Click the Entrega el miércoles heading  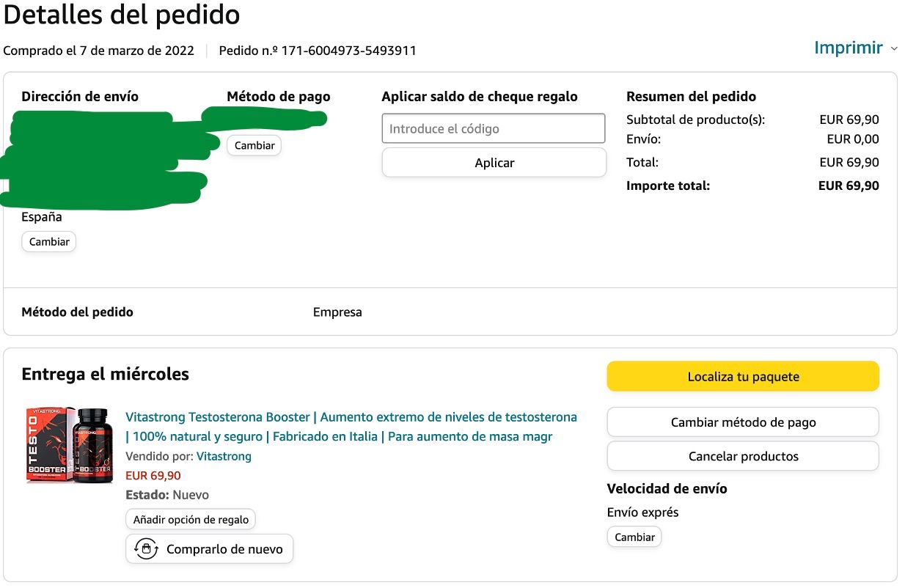tap(105, 374)
